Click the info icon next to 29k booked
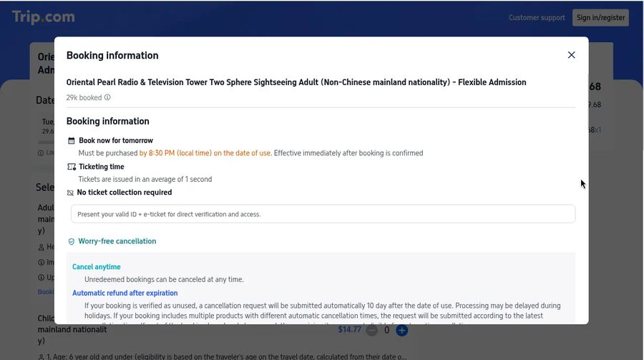Image resolution: width=644 pixels, height=360 pixels. tap(107, 97)
